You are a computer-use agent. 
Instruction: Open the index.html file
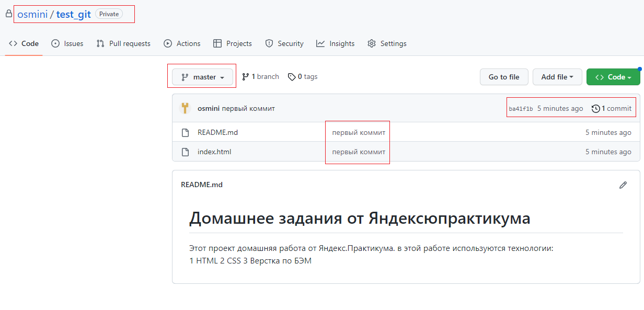click(214, 152)
